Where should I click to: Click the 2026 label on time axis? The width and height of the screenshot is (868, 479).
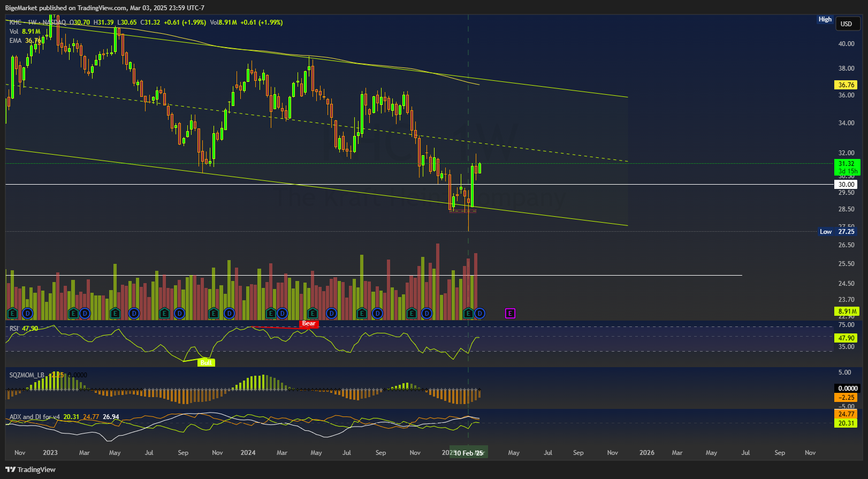click(x=646, y=453)
